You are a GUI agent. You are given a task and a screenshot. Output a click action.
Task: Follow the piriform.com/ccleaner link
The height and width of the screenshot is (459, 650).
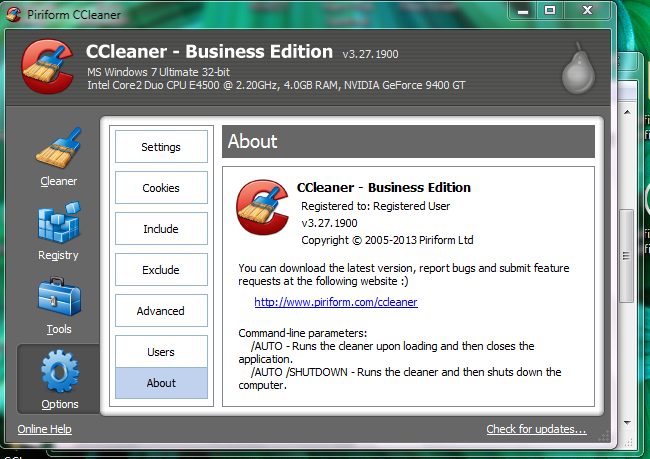click(x=336, y=302)
